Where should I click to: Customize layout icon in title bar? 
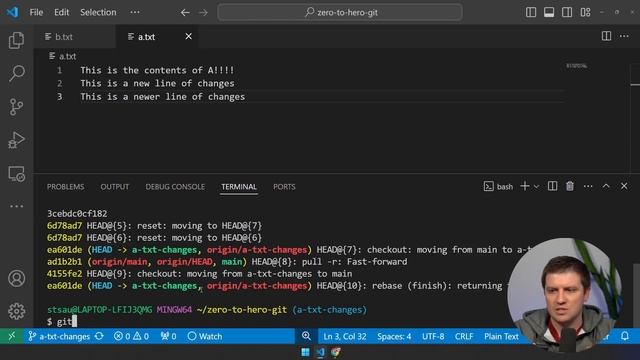tap(585, 12)
